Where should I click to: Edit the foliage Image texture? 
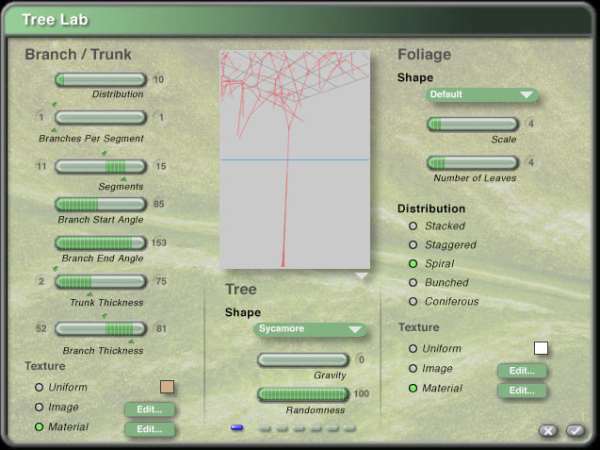point(522,371)
